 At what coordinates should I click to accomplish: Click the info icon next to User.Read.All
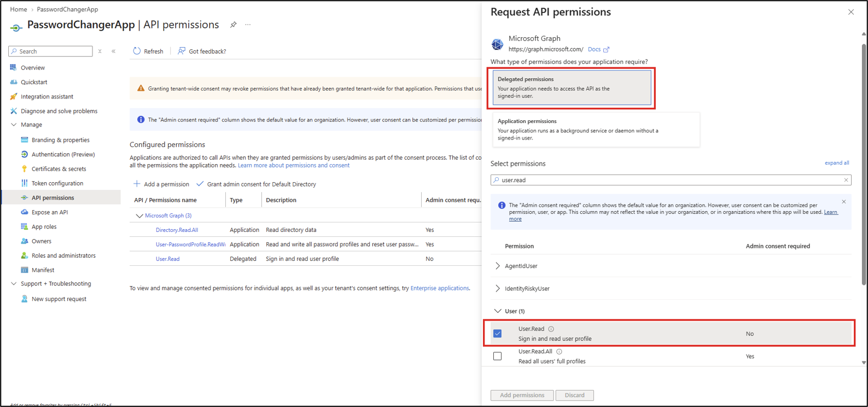click(x=559, y=352)
